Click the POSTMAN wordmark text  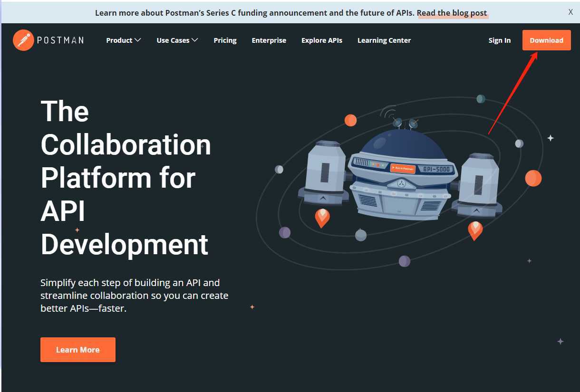point(60,40)
